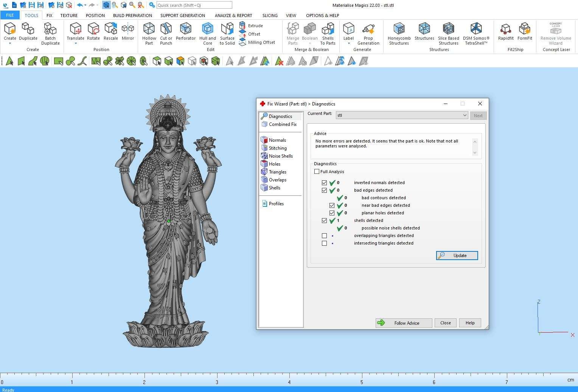Image resolution: width=578 pixels, height=392 pixels.
Task: Enable overlapping triangles detection checkbox
Action: pyautogui.click(x=325, y=236)
